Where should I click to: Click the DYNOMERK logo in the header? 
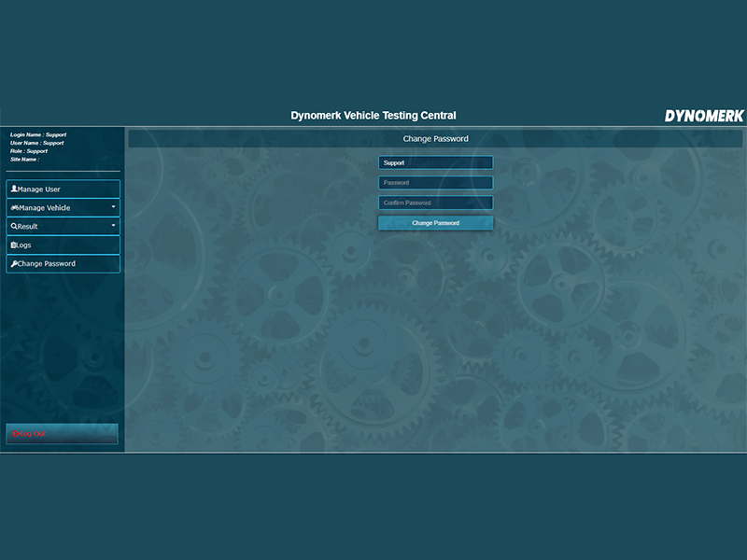tap(704, 116)
